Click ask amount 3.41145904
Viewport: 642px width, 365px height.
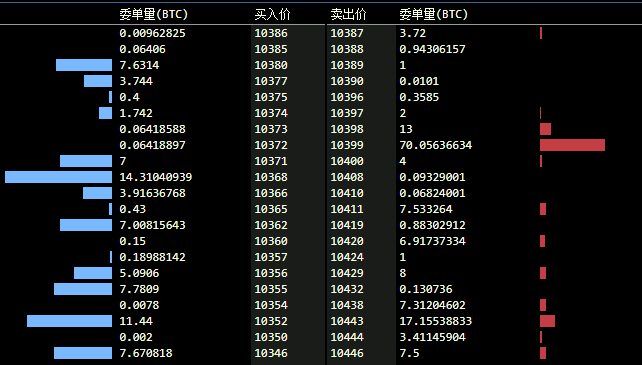click(432, 337)
